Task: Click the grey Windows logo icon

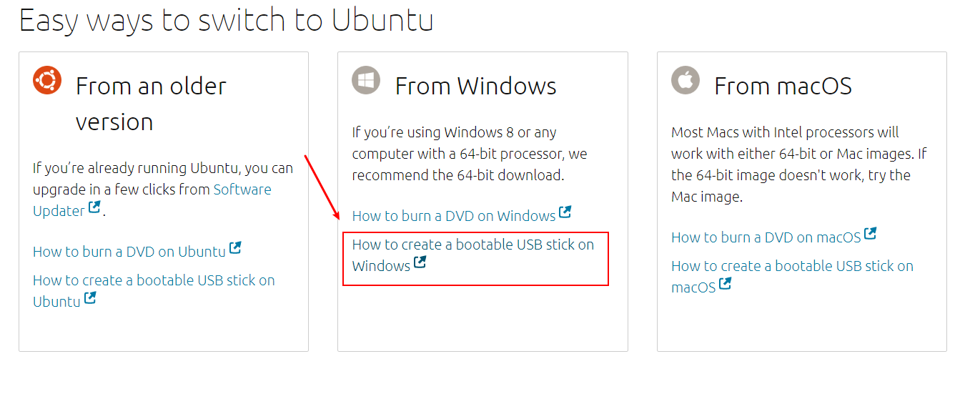Action: [367, 79]
